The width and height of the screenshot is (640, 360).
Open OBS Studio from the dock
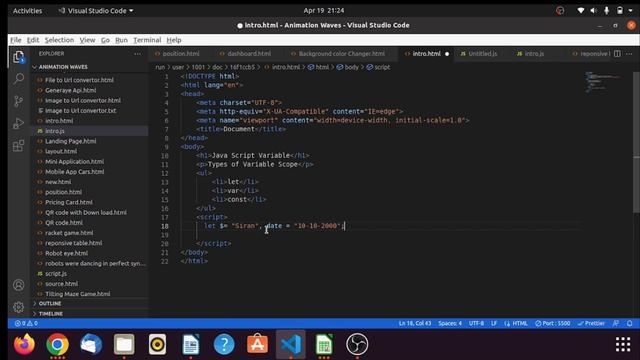pos(357,344)
